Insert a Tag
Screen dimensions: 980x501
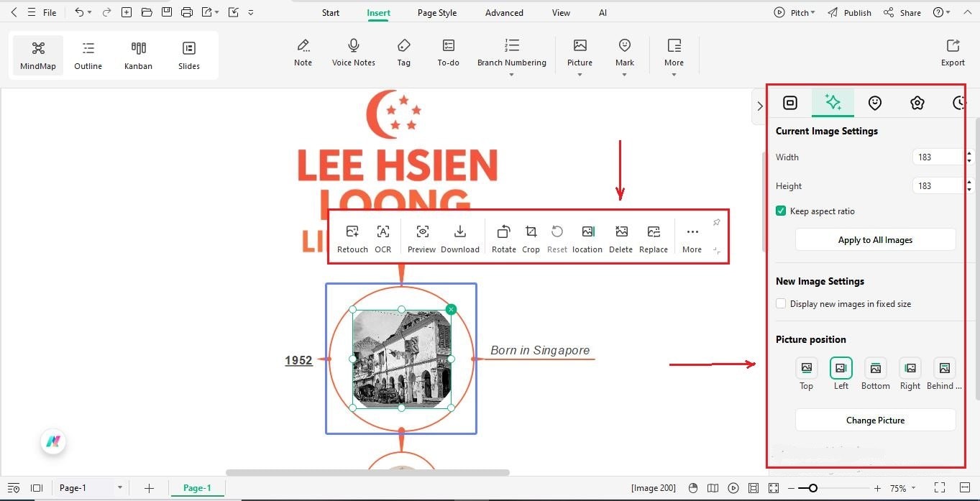tap(404, 53)
